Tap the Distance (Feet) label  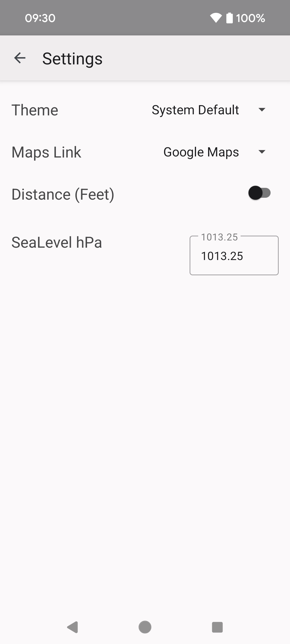[x=63, y=194]
